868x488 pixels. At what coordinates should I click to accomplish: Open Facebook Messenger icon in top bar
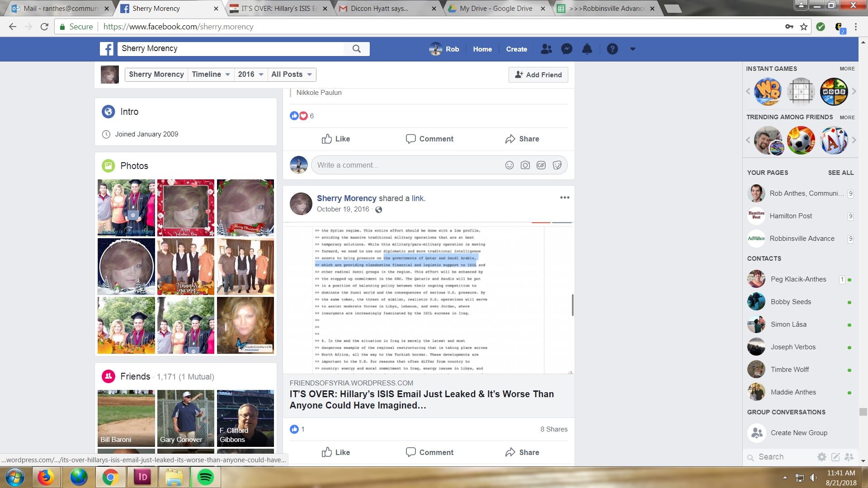point(566,49)
